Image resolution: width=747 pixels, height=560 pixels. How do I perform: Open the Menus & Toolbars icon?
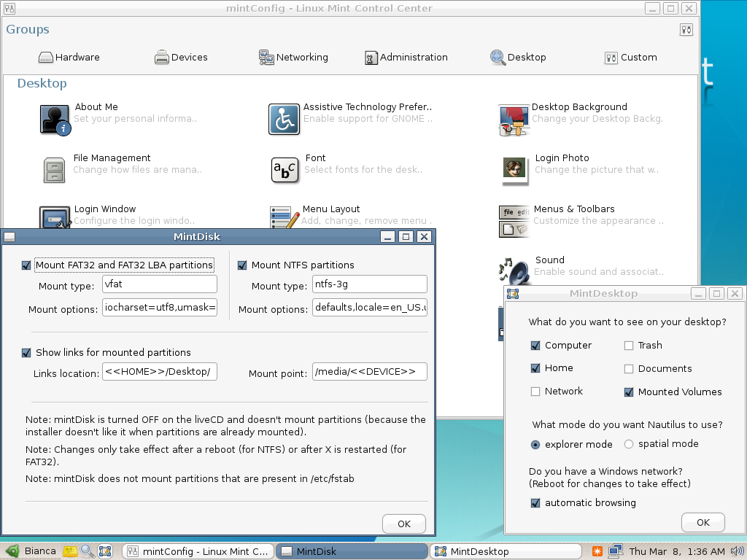(x=514, y=221)
